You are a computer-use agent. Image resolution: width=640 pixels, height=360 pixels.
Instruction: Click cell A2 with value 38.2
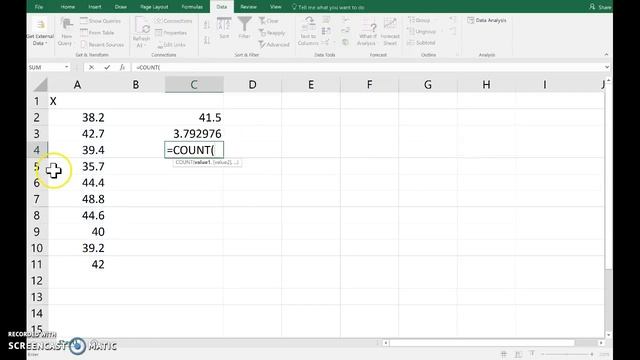pyautogui.click(x=77, y=118)
